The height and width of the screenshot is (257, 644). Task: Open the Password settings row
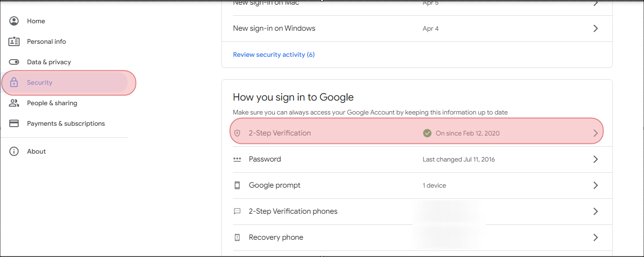click(x=417, y=159)
